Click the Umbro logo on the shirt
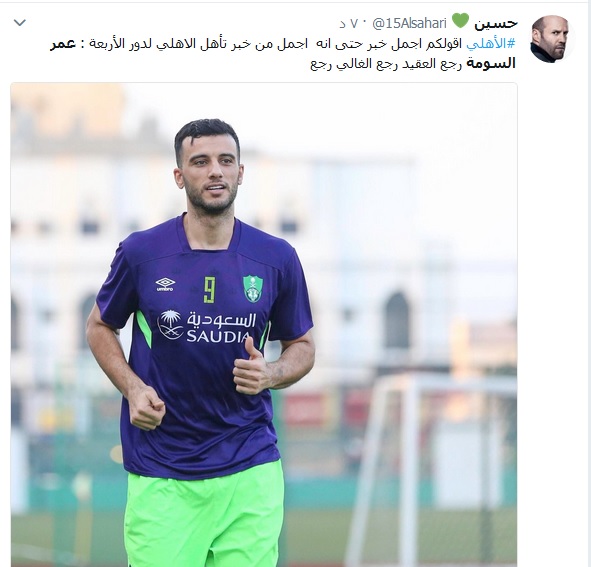This screenshot has height=567, width=591. point(165,284)
